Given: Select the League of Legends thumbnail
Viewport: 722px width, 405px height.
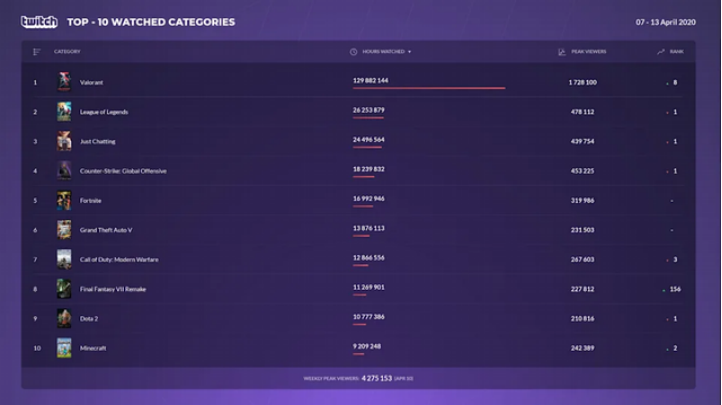Looking at the screenshot, I should click(64, 111).
